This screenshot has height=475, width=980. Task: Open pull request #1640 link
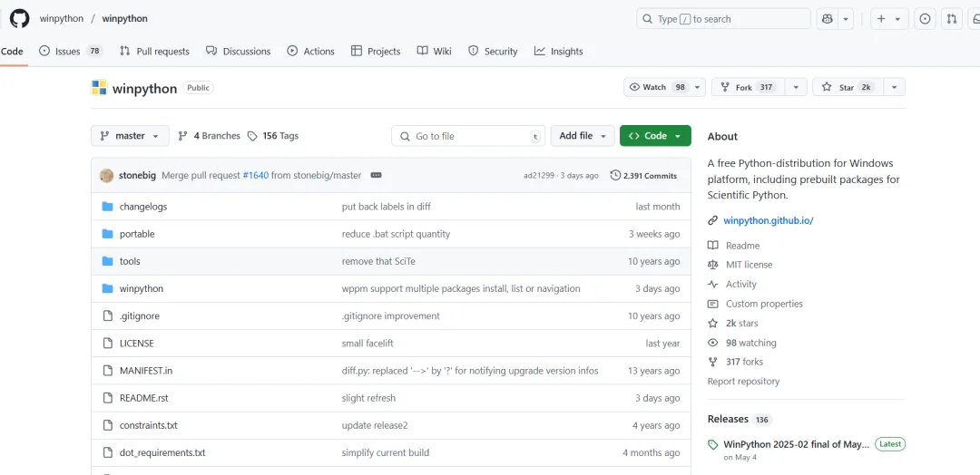256,175
